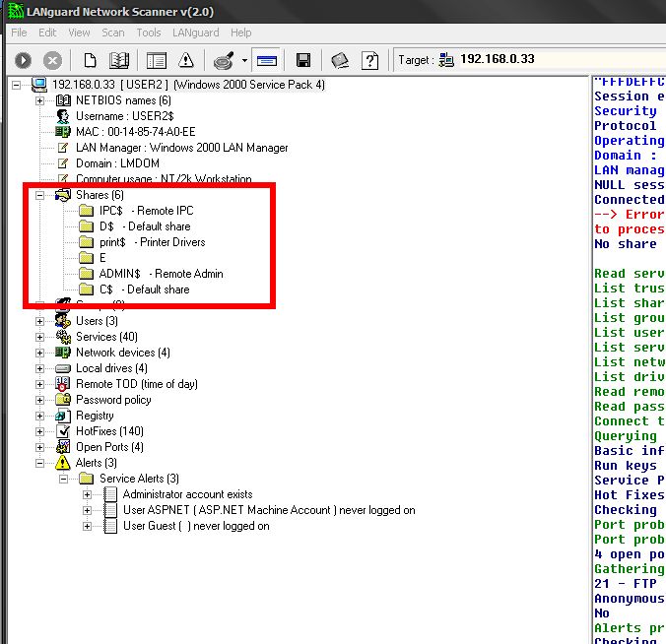666x644 pixels.
Task: Expand the Password policy node
Action: [x=40, y=400]
